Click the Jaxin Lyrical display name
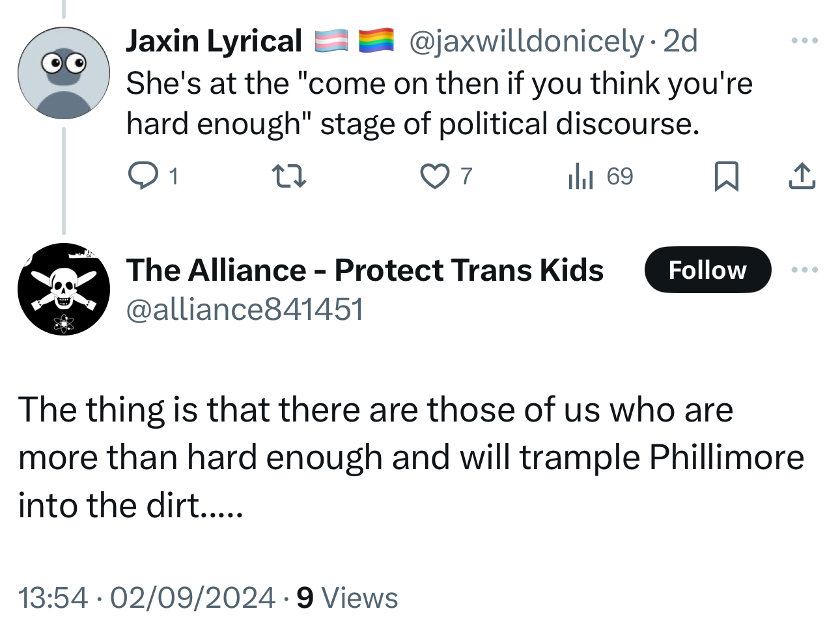Image resolution: width=840 pixels, height=630 pixels. 214,41
